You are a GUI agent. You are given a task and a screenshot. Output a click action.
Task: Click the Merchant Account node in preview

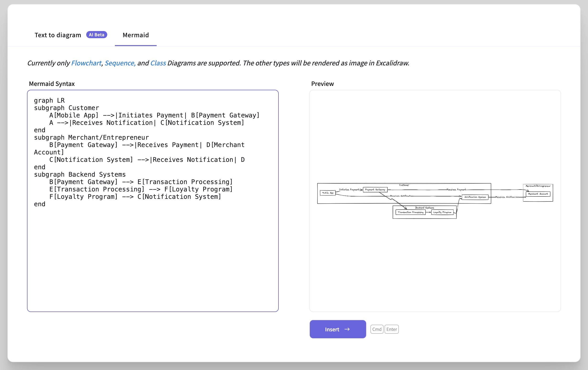pyautogui.click(x=538, y=194)
